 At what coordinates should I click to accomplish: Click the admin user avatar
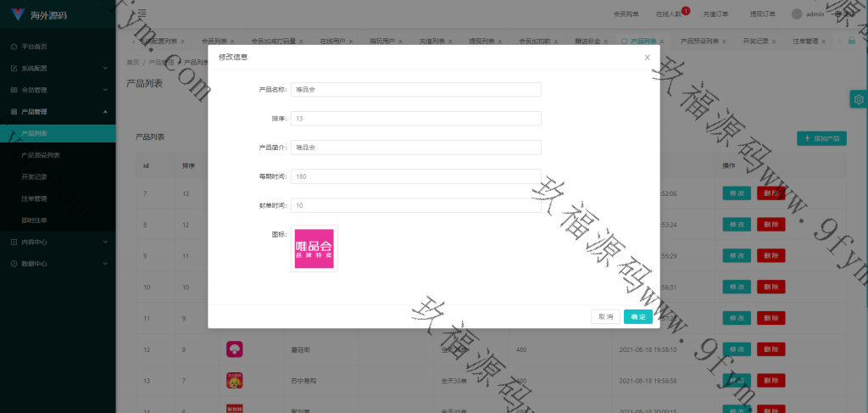pos(796,14)
